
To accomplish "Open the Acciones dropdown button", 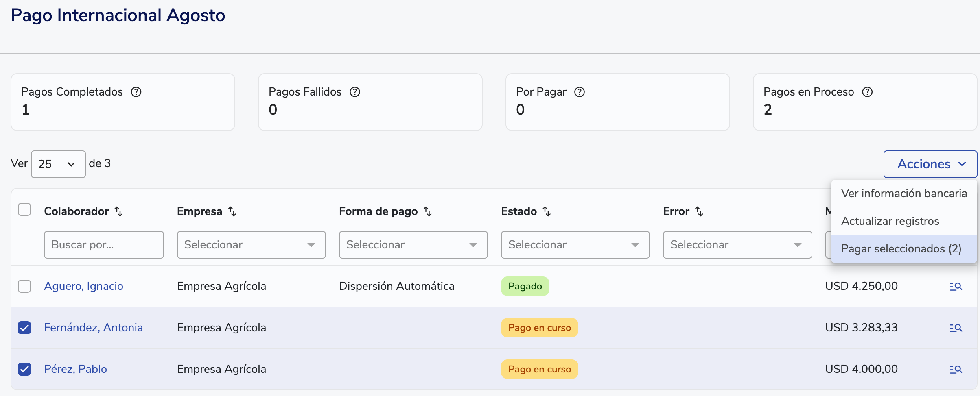I will click(930, 164).
